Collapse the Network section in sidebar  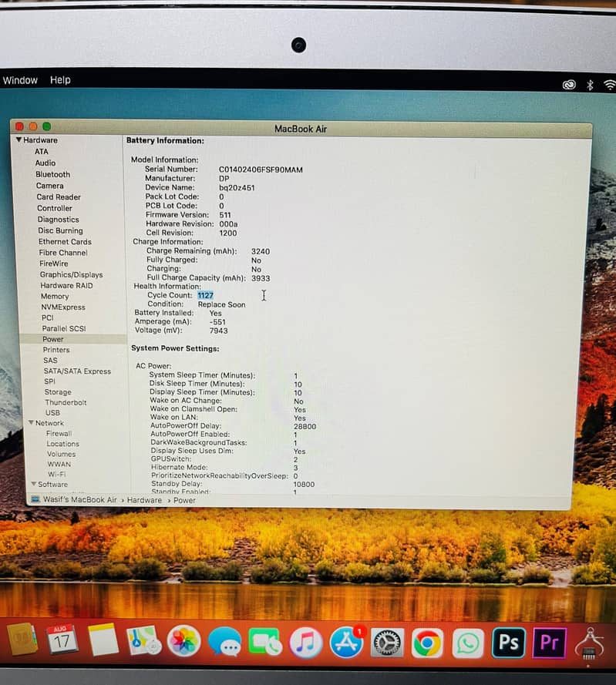pyautogui.click(x=32, y=423)
